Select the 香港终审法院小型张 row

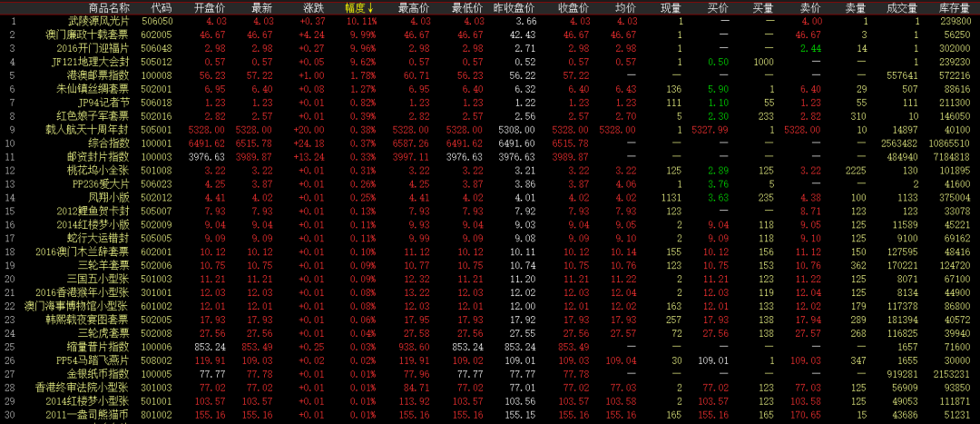[x=490, y=387]
